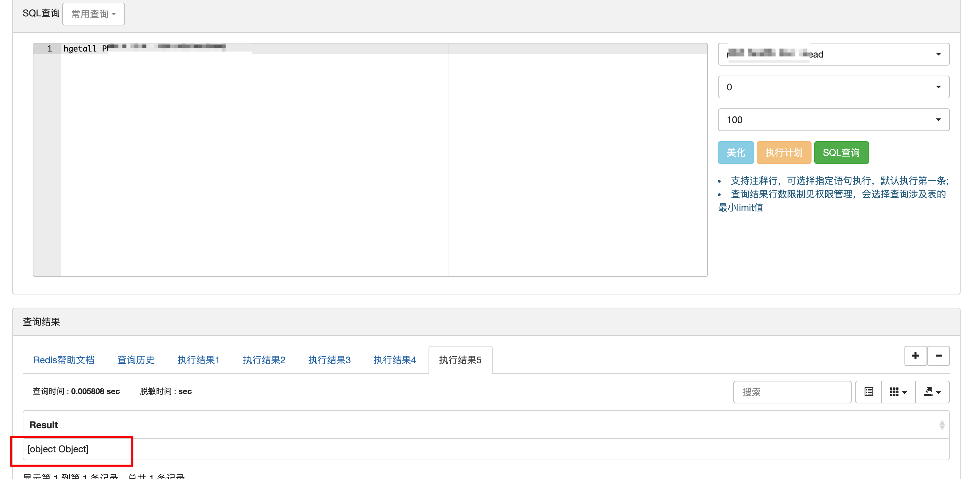Switch to 执行结果1 tab
980x479 pixels.
coord(199,360)
